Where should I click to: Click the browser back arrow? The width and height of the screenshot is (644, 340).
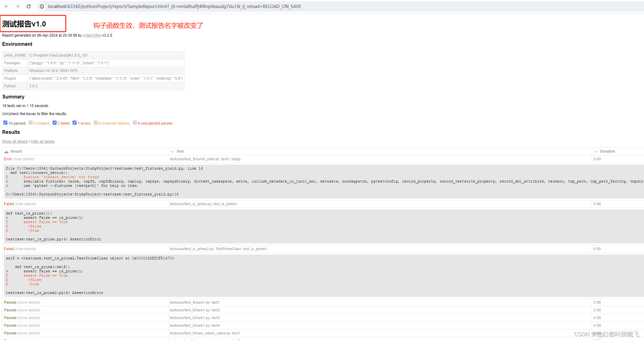[x=6, y=6]
